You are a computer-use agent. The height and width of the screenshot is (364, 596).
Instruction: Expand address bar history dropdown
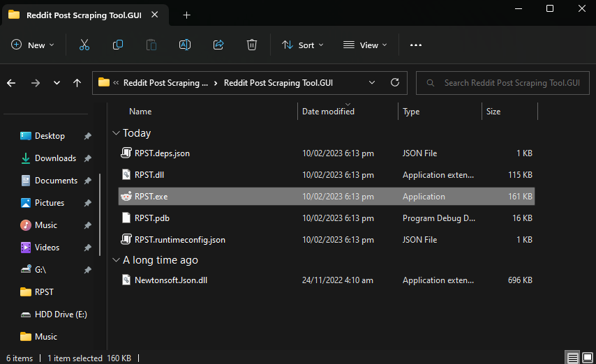coord(372,82)
